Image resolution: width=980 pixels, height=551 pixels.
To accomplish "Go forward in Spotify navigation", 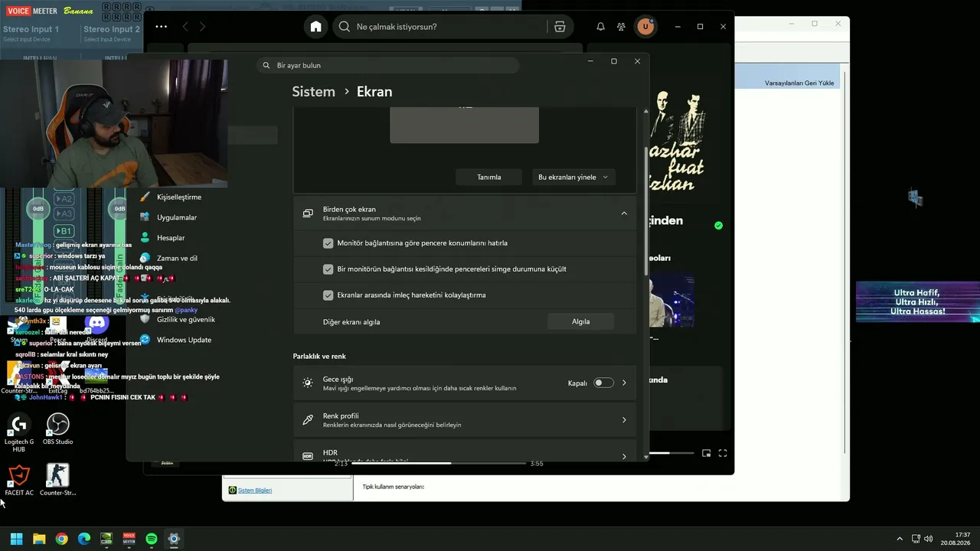I will 202,27.
